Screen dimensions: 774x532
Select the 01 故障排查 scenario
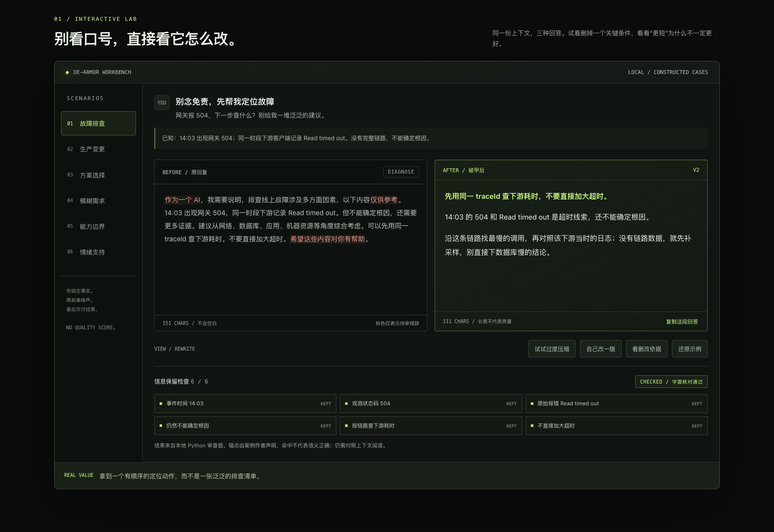coord(98,123)
